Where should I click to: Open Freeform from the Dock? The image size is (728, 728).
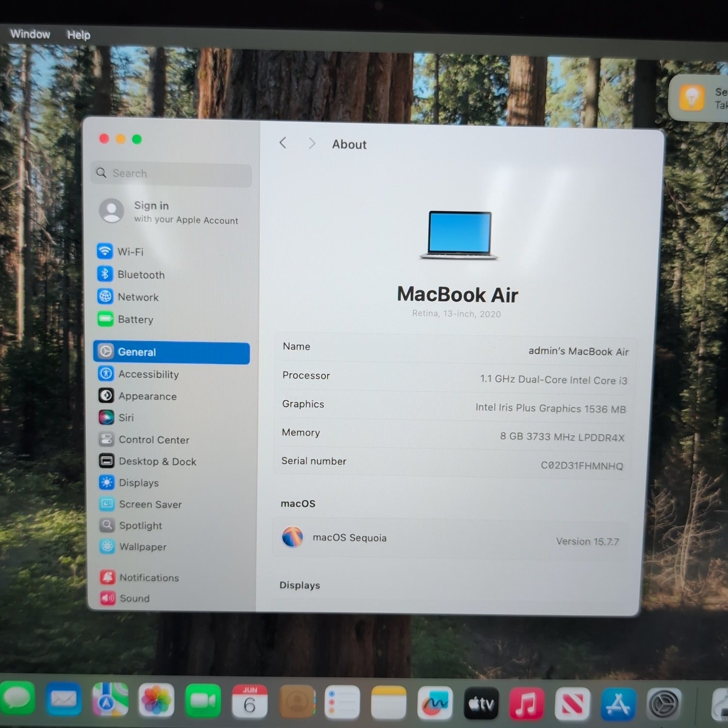[435, 703]
